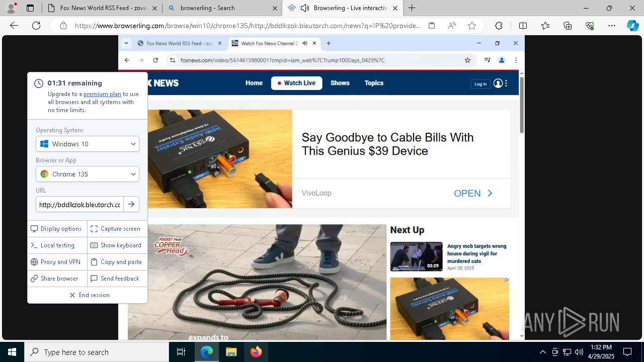Open Display options
This screenshot has width=644, height=362.
click(57, 229)
